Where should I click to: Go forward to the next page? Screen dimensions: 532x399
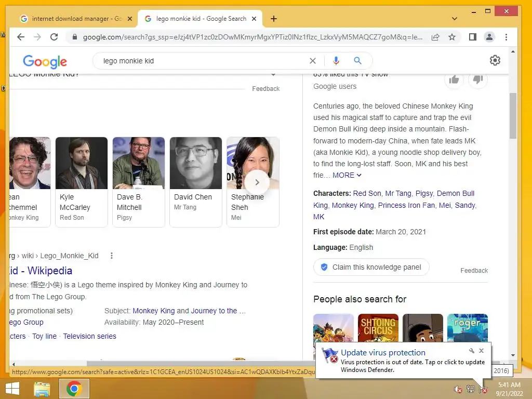(x=37, y=37)
